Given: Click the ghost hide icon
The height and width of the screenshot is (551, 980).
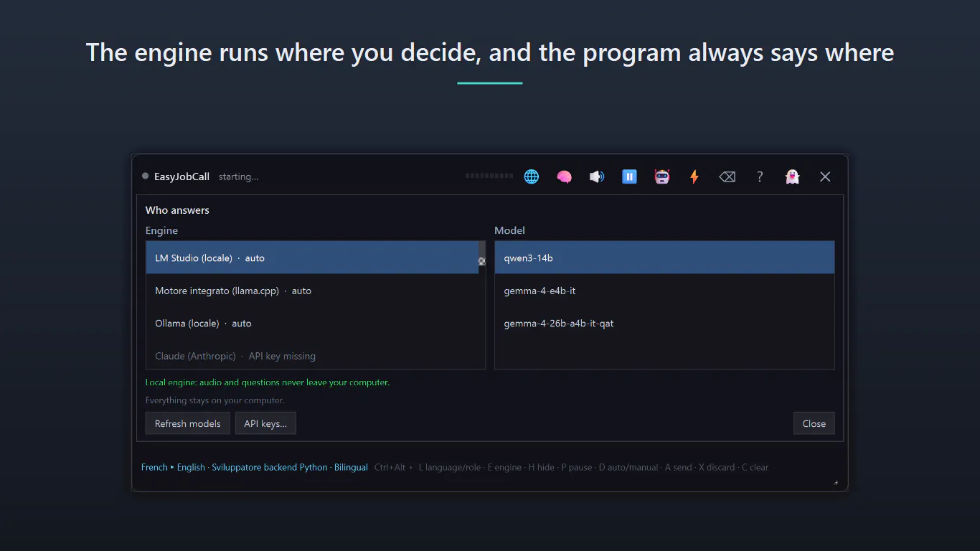Looking at the screenshot, I should [792, 176].
